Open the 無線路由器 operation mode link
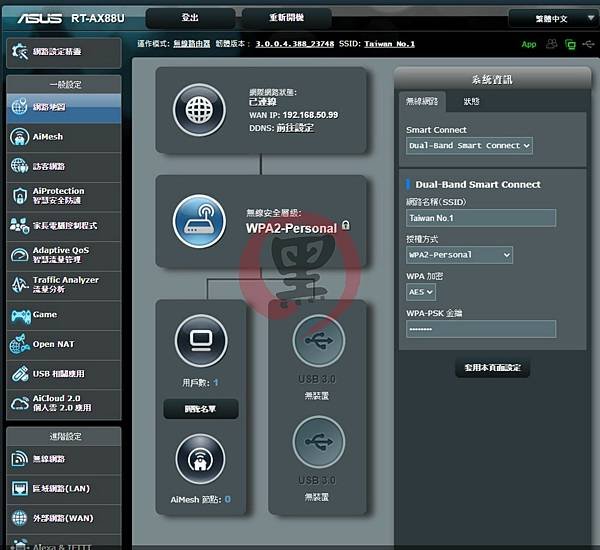The image size is (600, 550). (192, 44)
